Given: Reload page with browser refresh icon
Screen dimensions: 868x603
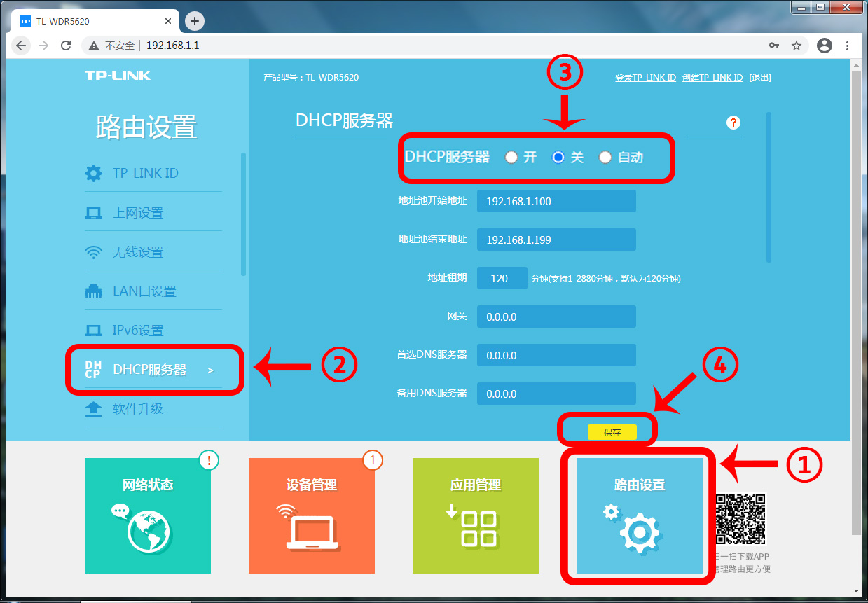Looking at the screenshot, I should click(66, 46).
